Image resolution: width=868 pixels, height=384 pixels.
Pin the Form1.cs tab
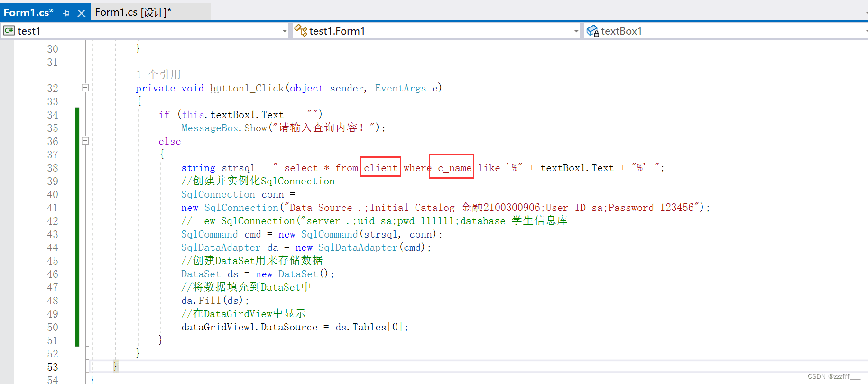pos(66,13)
